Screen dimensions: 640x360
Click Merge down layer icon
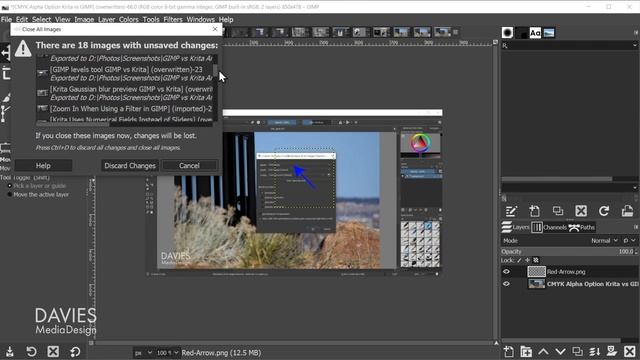click(595, 351)
